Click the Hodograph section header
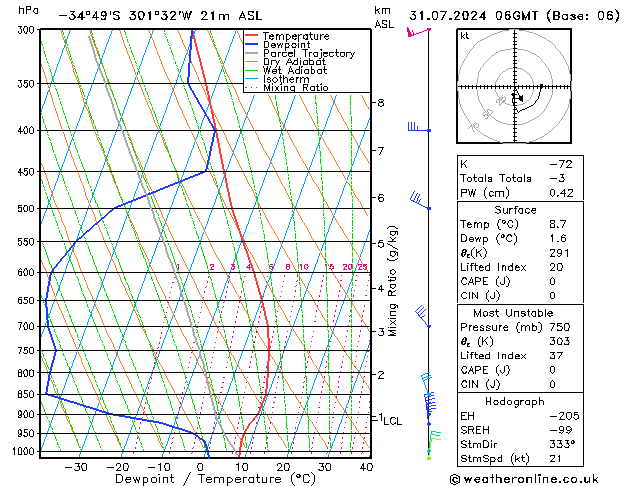This screenshot has height=486, width=629. click(515, 402)
